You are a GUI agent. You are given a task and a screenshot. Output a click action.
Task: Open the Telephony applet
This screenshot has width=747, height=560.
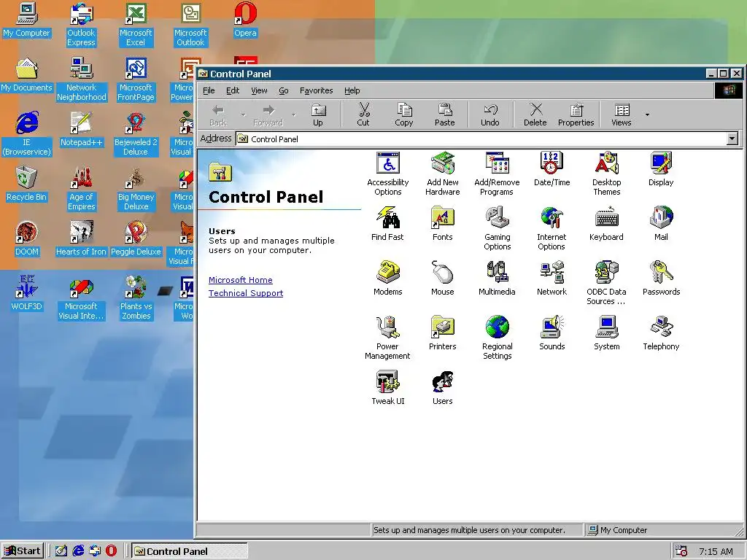point(661,327)
